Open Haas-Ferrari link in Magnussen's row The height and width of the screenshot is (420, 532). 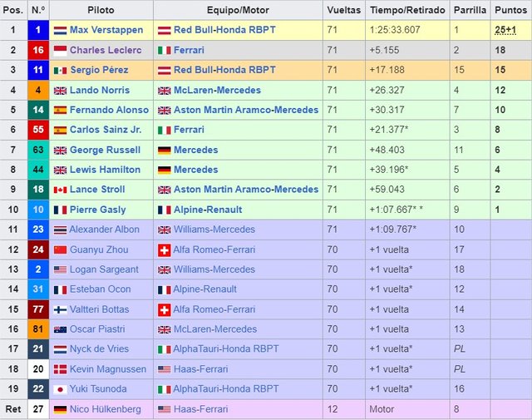pos(200,369)
